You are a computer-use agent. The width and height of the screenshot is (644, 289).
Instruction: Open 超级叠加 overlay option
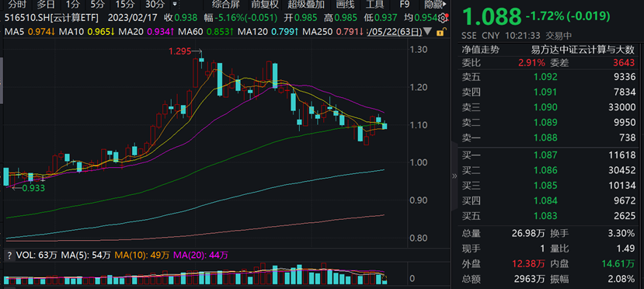pyautogui.click(x=306, y=5)
